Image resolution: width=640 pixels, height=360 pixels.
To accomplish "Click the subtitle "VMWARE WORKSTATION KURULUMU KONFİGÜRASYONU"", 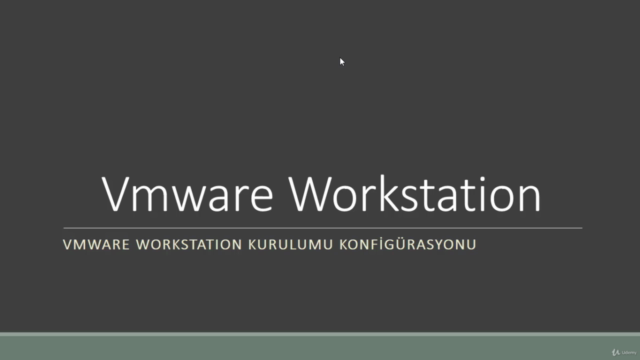I will tap(269, 244).
